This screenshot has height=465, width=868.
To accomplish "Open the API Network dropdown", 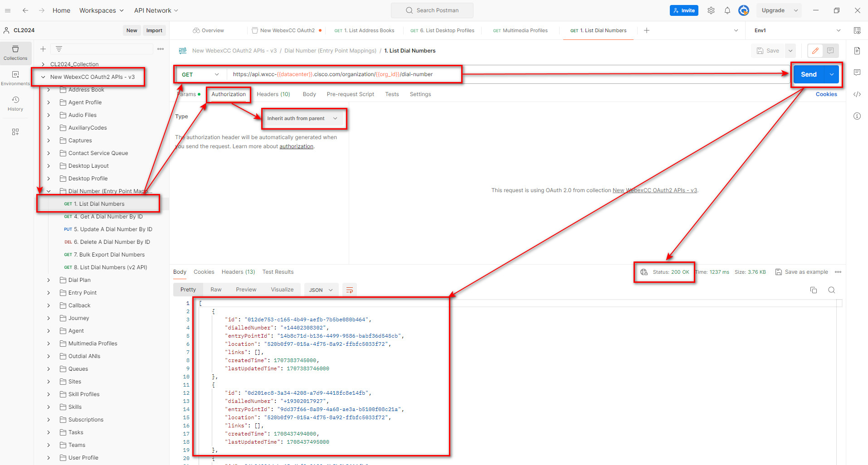I will 156,10.
